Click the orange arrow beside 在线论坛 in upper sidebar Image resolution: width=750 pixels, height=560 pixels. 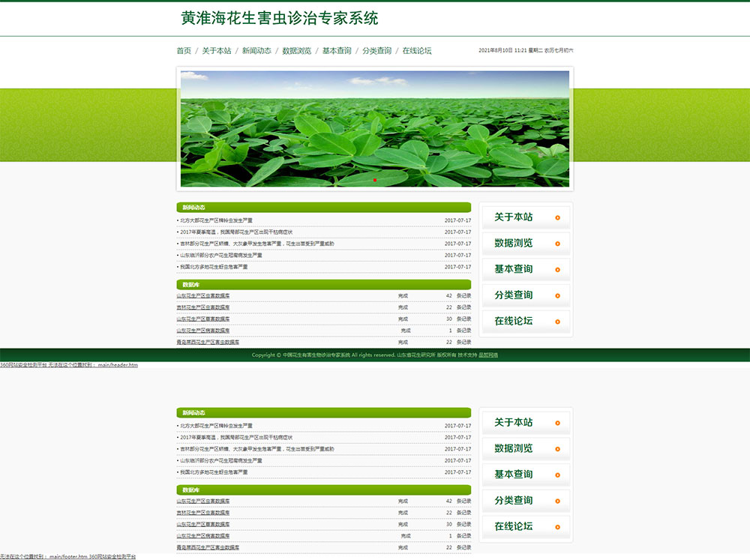557,322
